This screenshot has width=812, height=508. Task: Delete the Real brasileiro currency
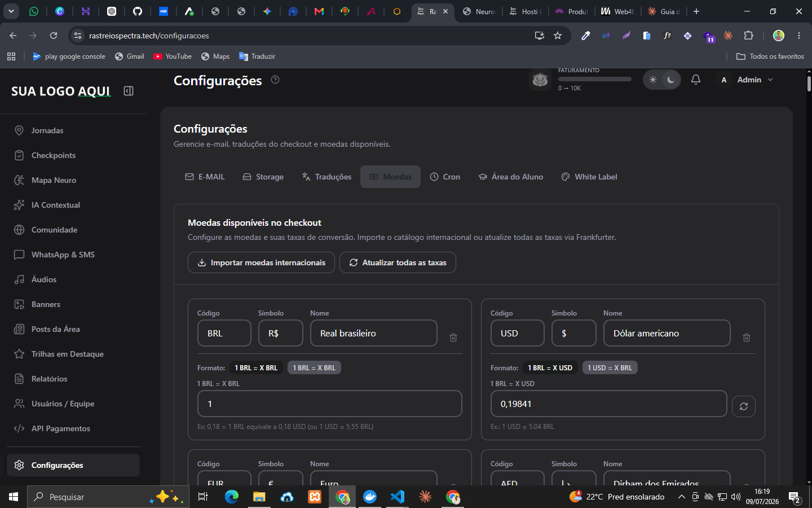[x=453, y=338]
